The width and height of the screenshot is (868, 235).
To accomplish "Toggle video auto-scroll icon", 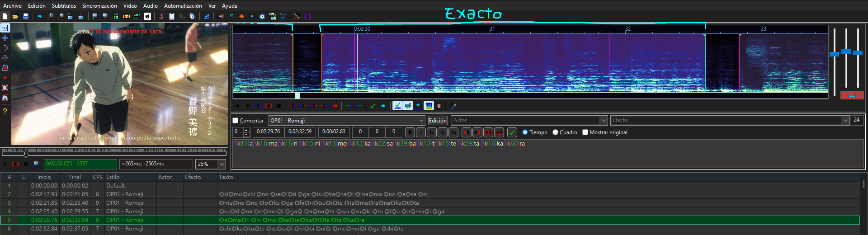I will tap(36, 164).
